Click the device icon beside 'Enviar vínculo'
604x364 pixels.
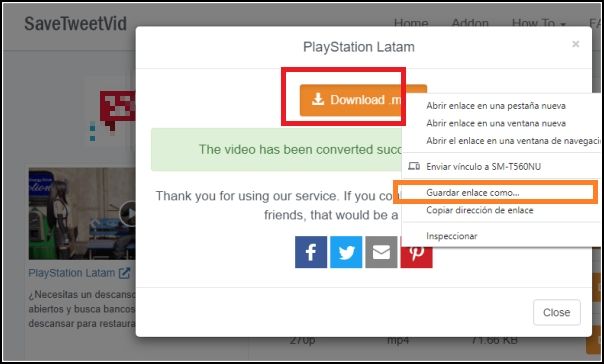(x=414, y=166)
